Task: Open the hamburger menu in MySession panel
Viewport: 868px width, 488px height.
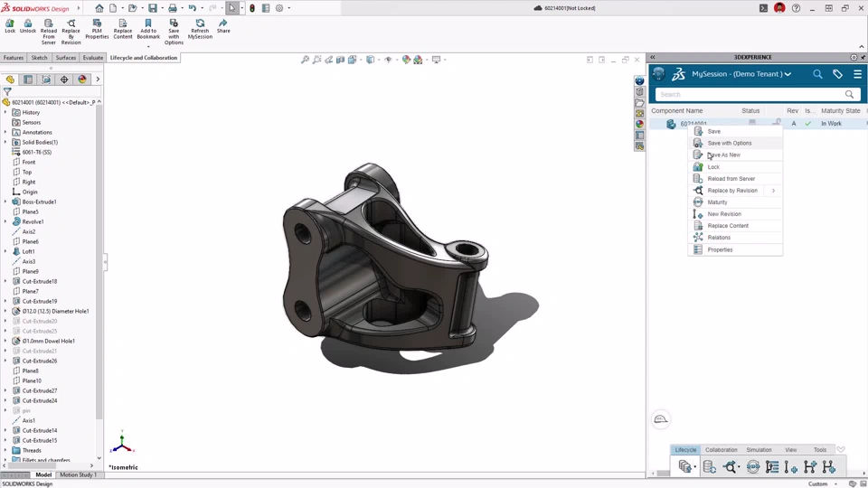Action: [x=857, y=74]
